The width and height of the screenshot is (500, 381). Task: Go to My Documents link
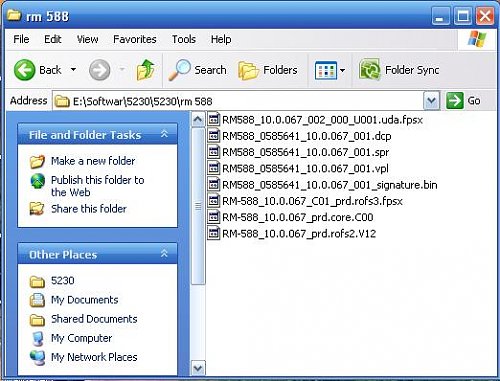(85, 300)
